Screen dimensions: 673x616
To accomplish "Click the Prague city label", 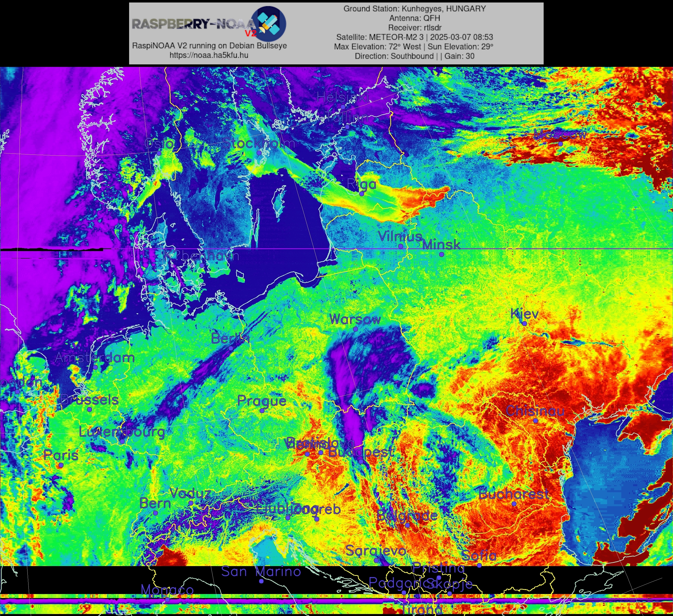I will click(x=262, y=401).
